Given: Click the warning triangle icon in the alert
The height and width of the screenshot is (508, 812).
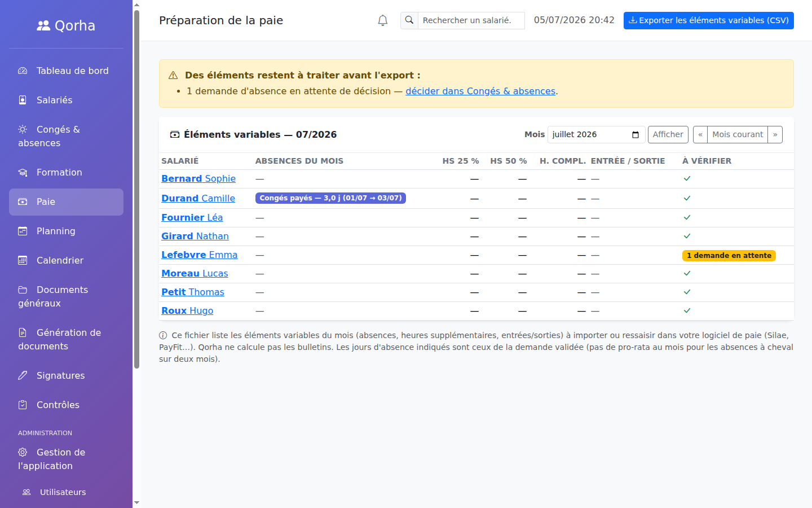Looking at the screenshot, I should tap(173, 75).
